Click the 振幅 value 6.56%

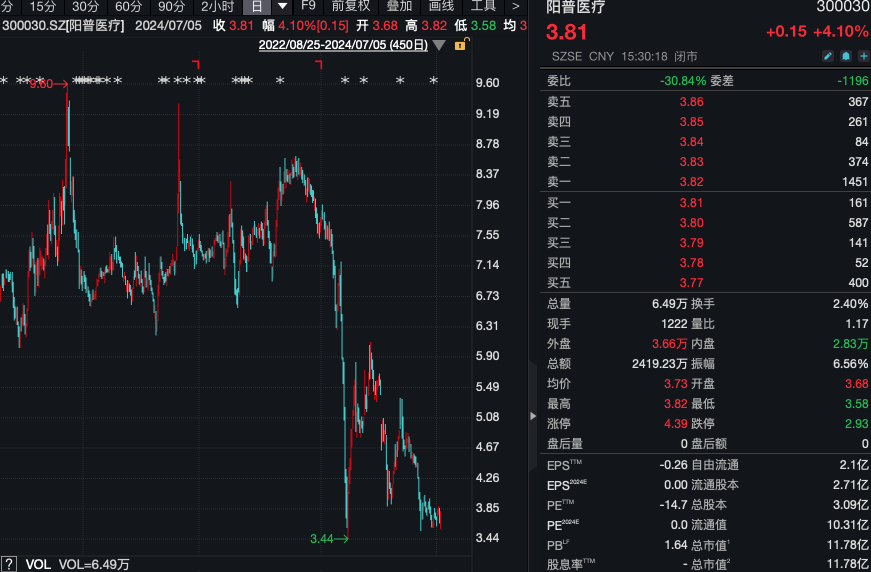click(x=850, y=364)
